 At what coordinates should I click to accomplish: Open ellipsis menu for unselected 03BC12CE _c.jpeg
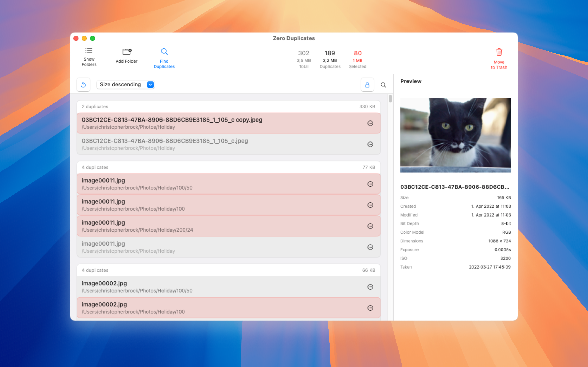pyautogui.click(x=370, y=144)
